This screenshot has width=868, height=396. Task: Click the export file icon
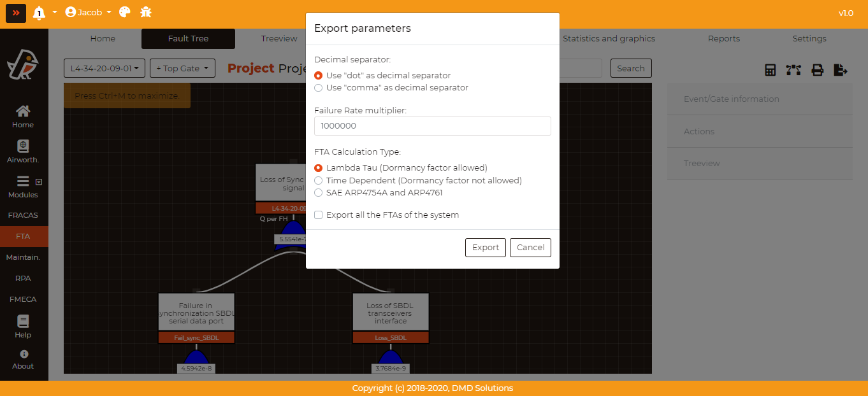(841, 70)
